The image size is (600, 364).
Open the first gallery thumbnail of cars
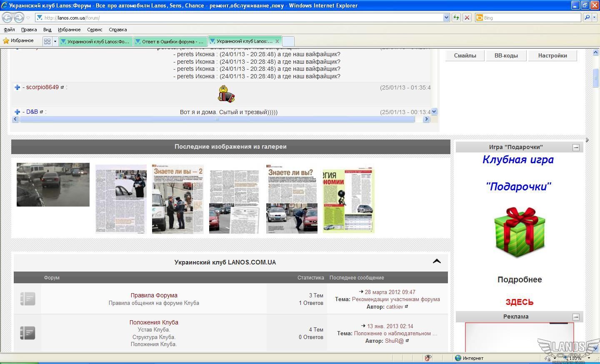[x=53, y=184]
